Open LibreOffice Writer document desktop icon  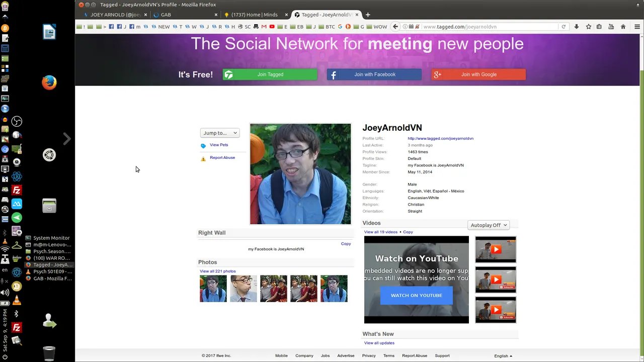[x=49, y=32]
